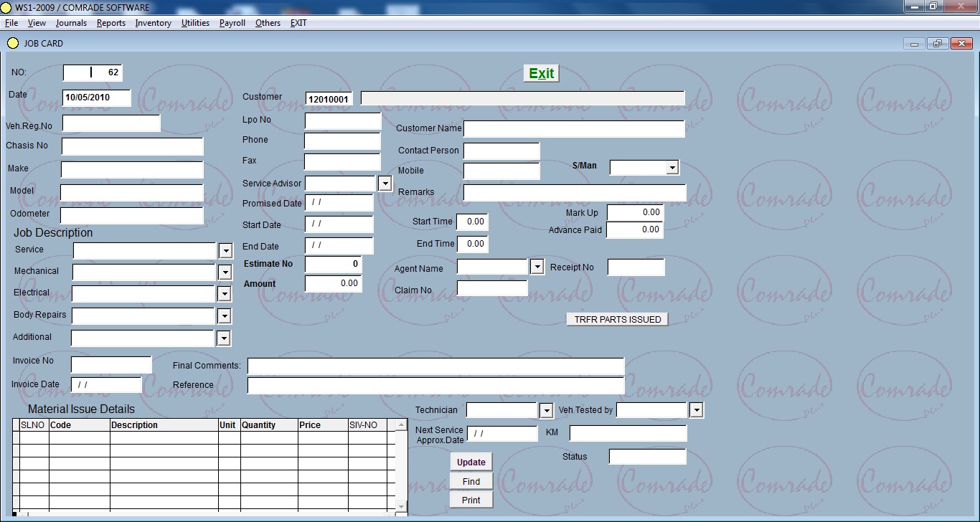This screenshot has height=522, width=980.
Task: Expand the Electrical dropdown arrow
Action: [224, 294]
